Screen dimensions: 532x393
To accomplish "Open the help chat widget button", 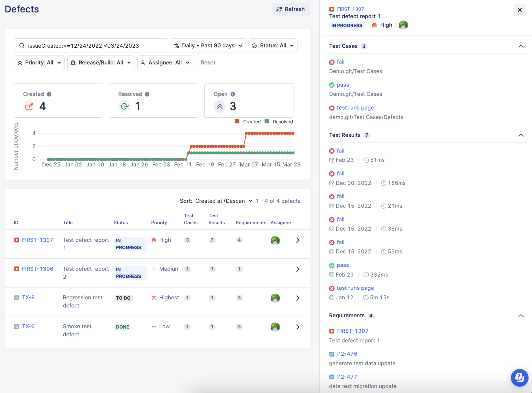I will [x=520, y=378].
